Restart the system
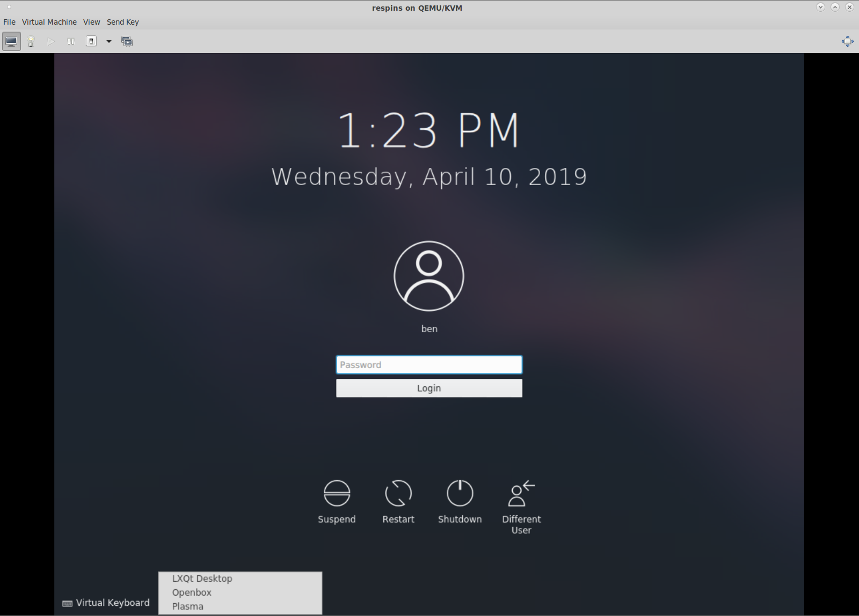Screen dimensions: 859x616 (398, 502)
